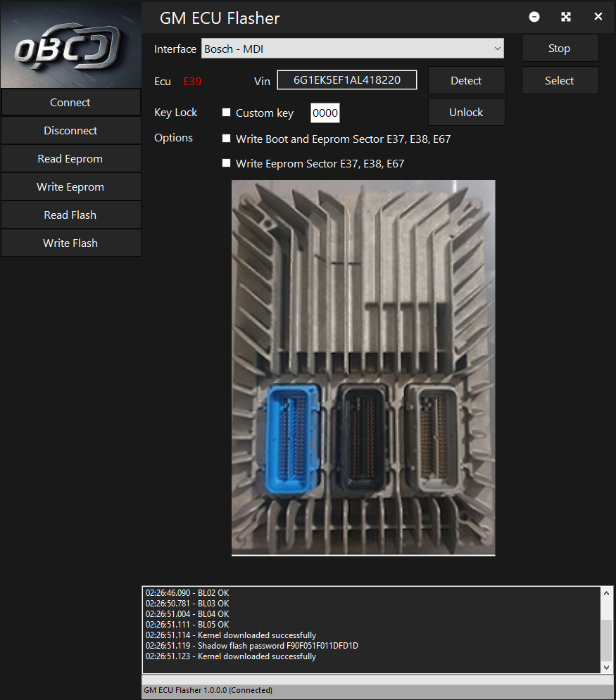
Task: Click the log scrollbar up arrow
Action: point(606,593)
